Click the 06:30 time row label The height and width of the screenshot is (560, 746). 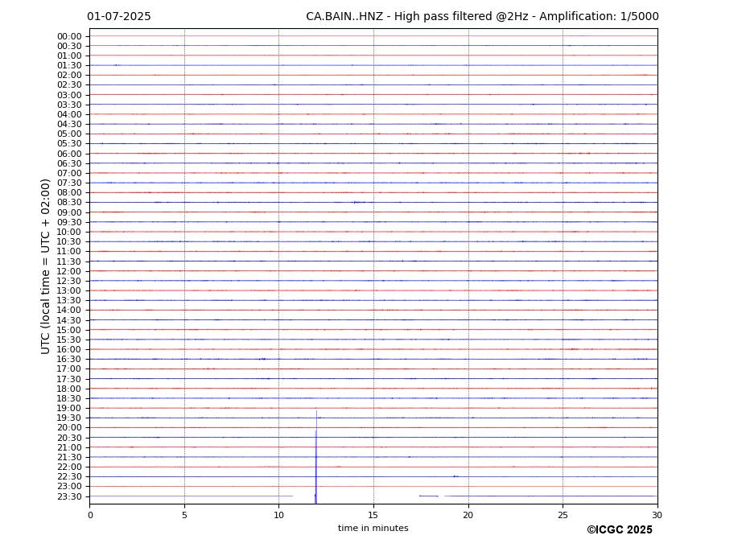coord(69,163)
